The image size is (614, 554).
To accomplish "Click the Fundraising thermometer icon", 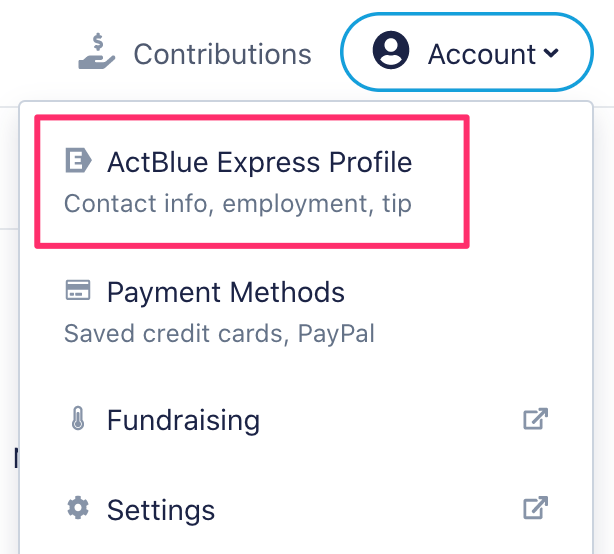I will point(78,419).
